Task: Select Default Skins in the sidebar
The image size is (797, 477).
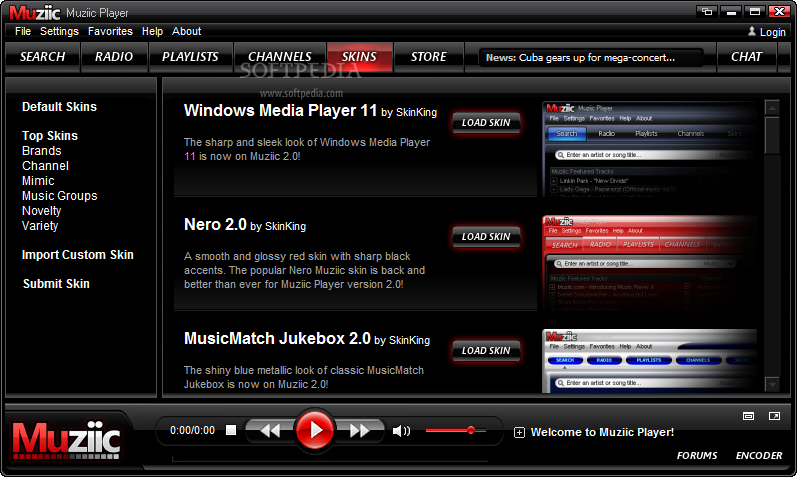Action: point(59,107)
